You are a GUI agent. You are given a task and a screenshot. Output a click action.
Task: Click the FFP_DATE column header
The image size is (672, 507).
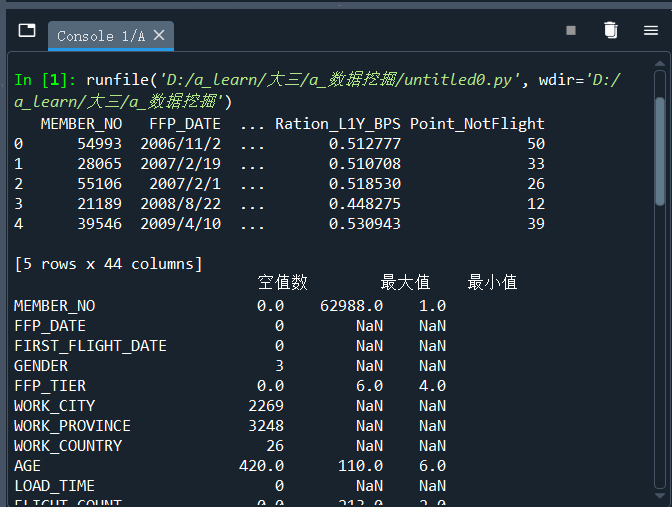tap(185, 124)
